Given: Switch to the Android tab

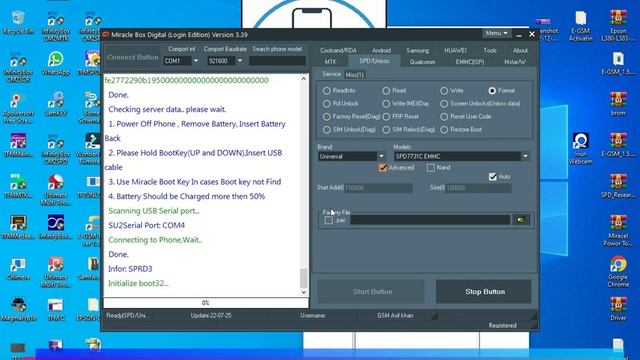Looking at the screenshot, I should point(381,51).
